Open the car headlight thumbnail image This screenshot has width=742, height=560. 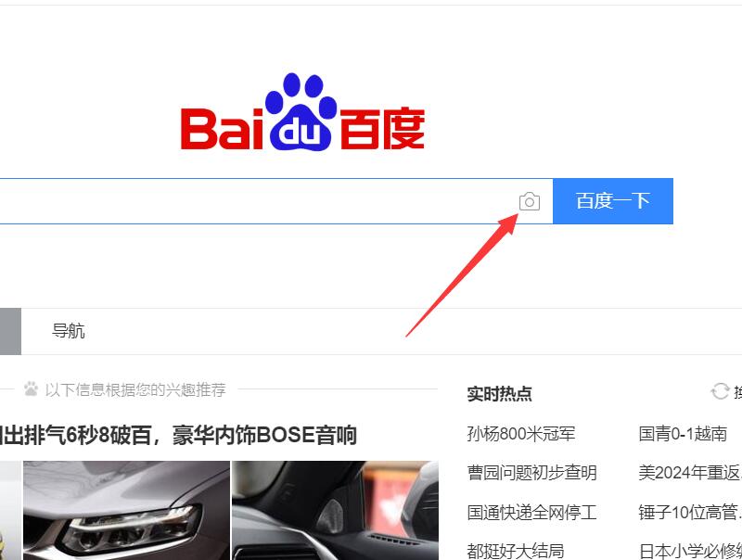[126, 510]
